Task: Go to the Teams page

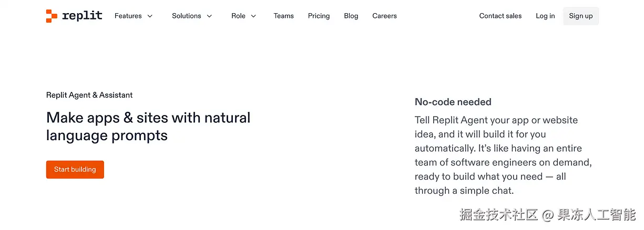Action: 283,16
